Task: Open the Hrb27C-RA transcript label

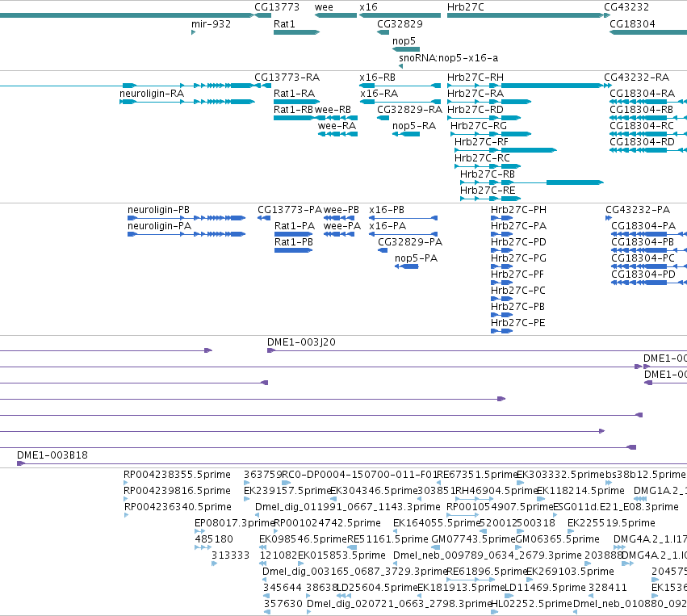Action: 475,94
